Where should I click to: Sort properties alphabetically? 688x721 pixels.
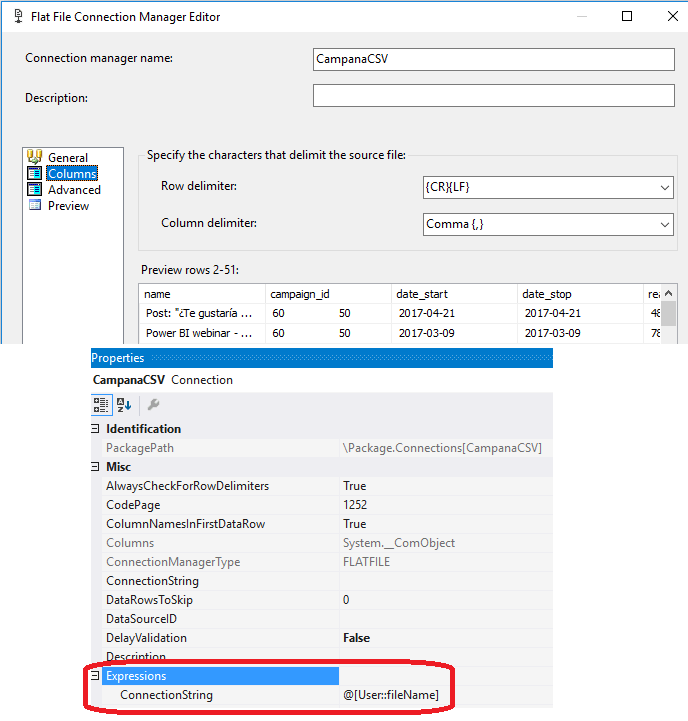click(x=125, y=404)
